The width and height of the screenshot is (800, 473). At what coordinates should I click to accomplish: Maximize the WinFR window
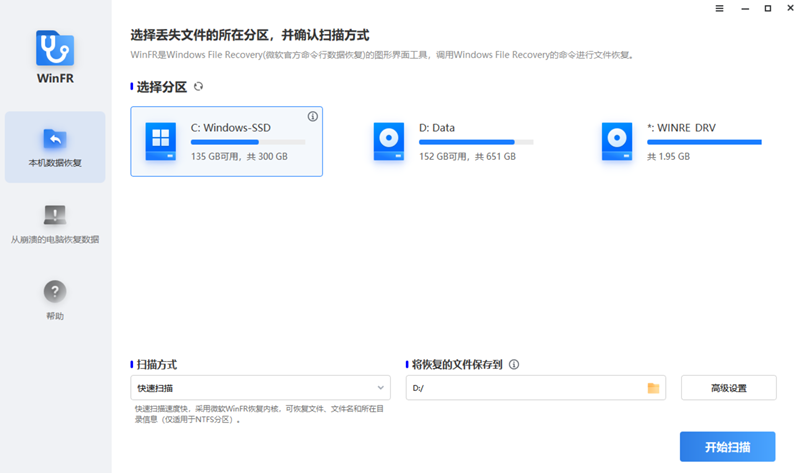(x=768, y=8)
